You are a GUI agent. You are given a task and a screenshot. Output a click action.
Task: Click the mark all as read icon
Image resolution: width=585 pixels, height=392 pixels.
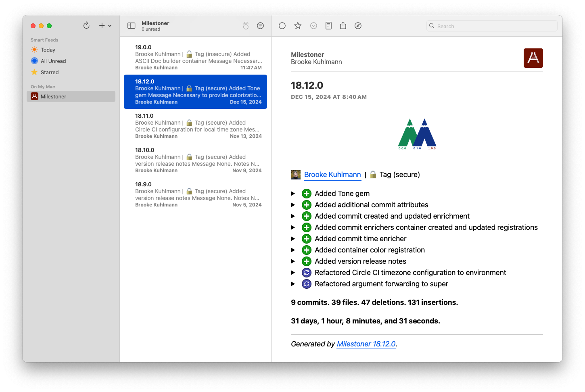point(246,26)
